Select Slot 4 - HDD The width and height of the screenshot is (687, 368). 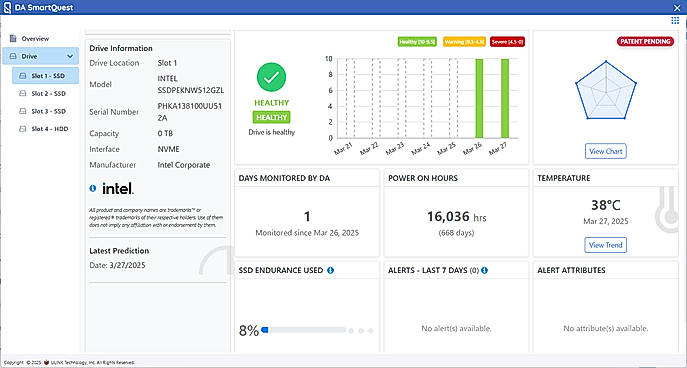point(46,129)
